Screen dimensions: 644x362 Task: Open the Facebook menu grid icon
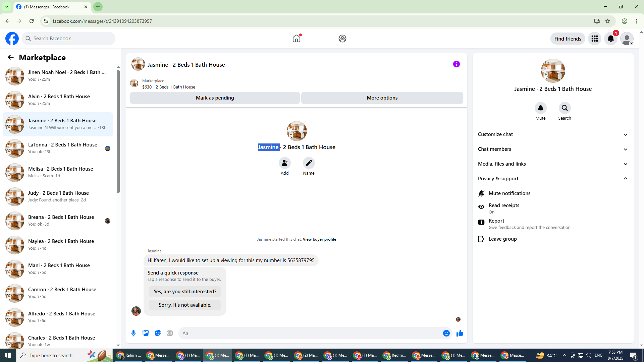595,39
